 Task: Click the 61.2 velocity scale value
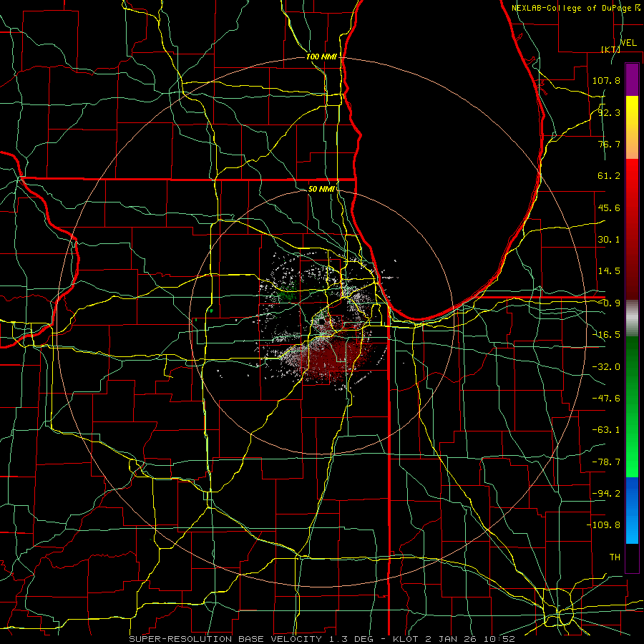point(609,176)
